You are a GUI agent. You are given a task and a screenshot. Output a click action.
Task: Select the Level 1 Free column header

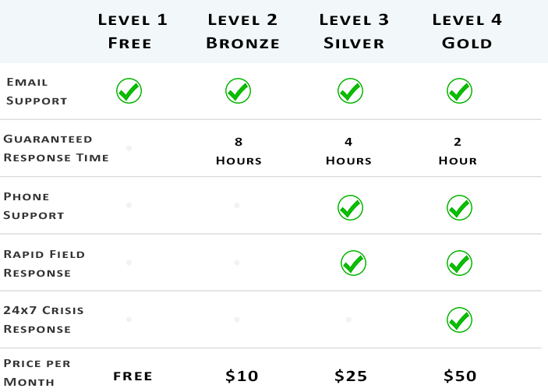[x=133, y=31]
